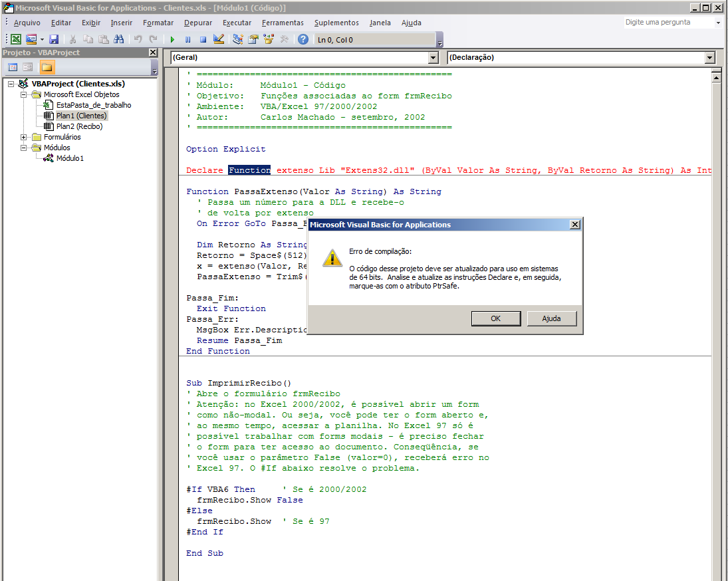Select the Módulos folder label
728x581 pixels.
pyautogui.click(x=57, y=148)
